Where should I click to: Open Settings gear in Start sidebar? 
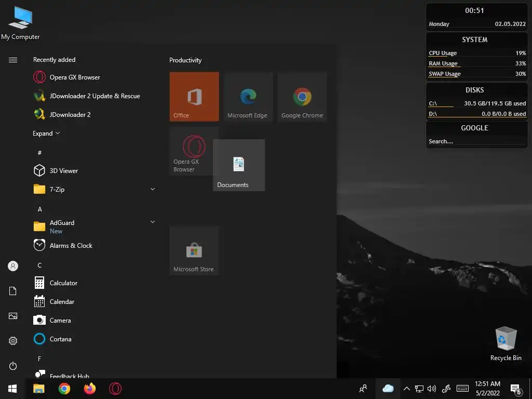click(13, 341)
